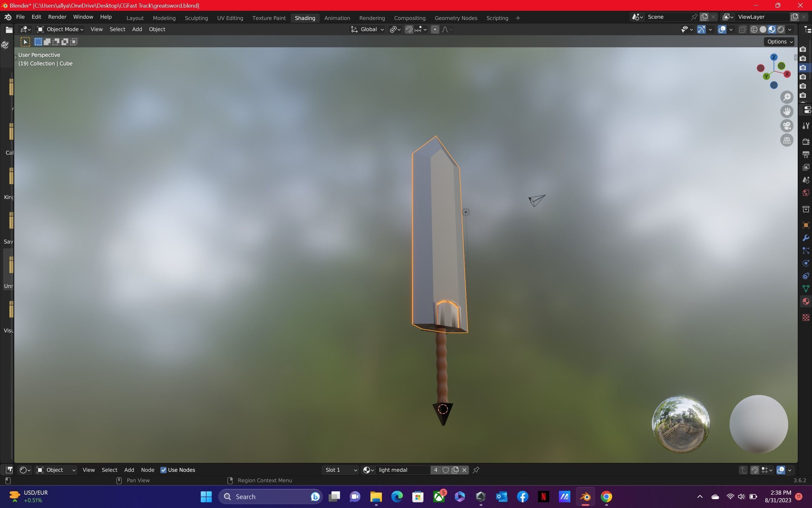Toggle the Use Nodes checkbox
The width and height of the screenshot is (812, 508).
point(163,470)
